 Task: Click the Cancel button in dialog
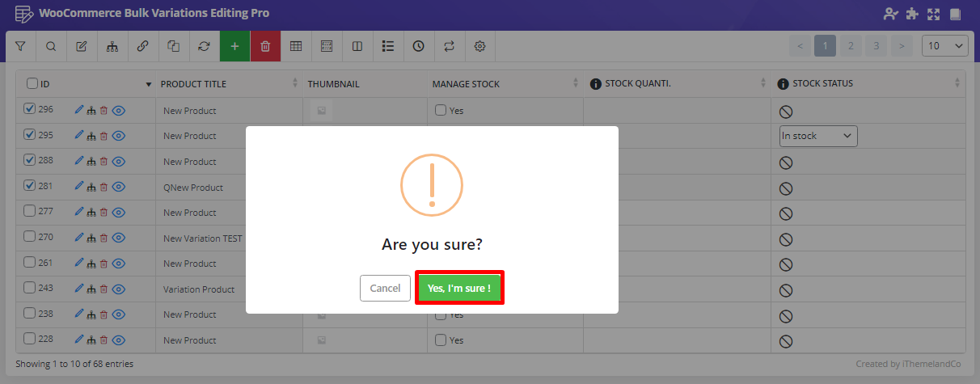point(385,288)
